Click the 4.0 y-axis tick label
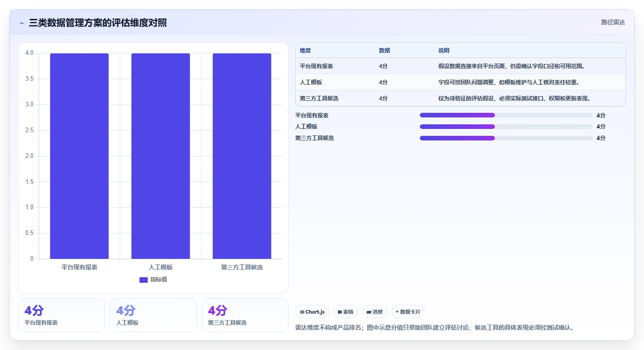The width and height of the screenshot is (644, 350). [29, 53]
